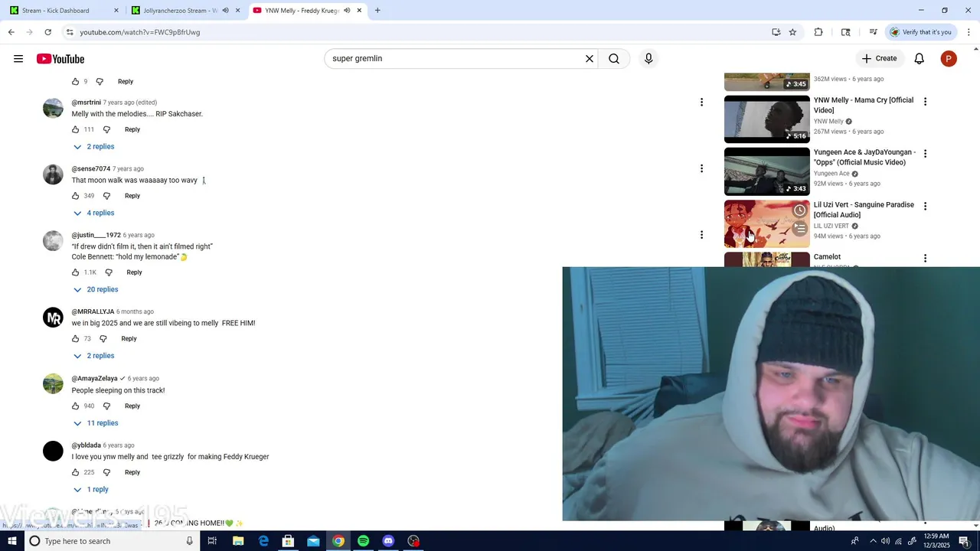Screen dimensions: 980x551
Task: Open a new browser tab
Action: [377, 11]
